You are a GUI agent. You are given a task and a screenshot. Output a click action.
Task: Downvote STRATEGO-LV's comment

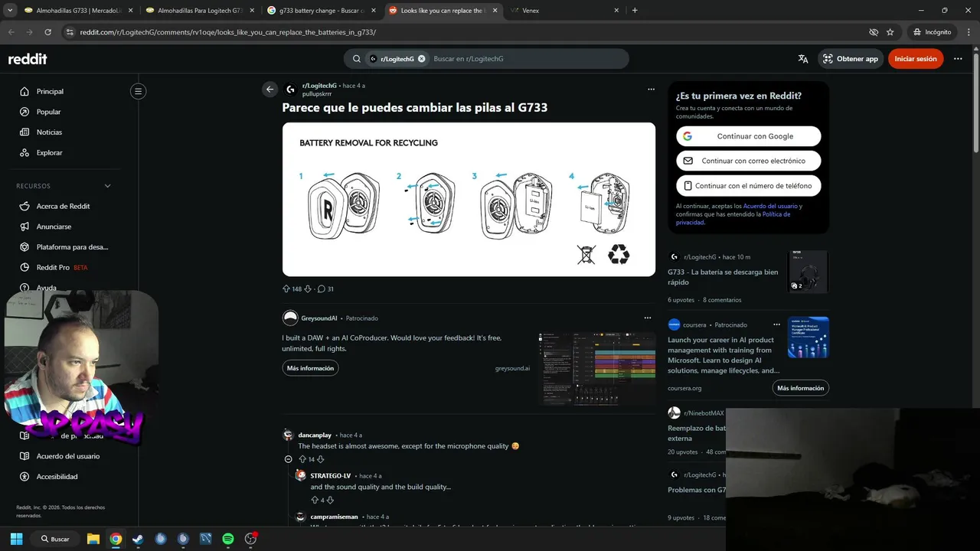[x=330, y=500]
